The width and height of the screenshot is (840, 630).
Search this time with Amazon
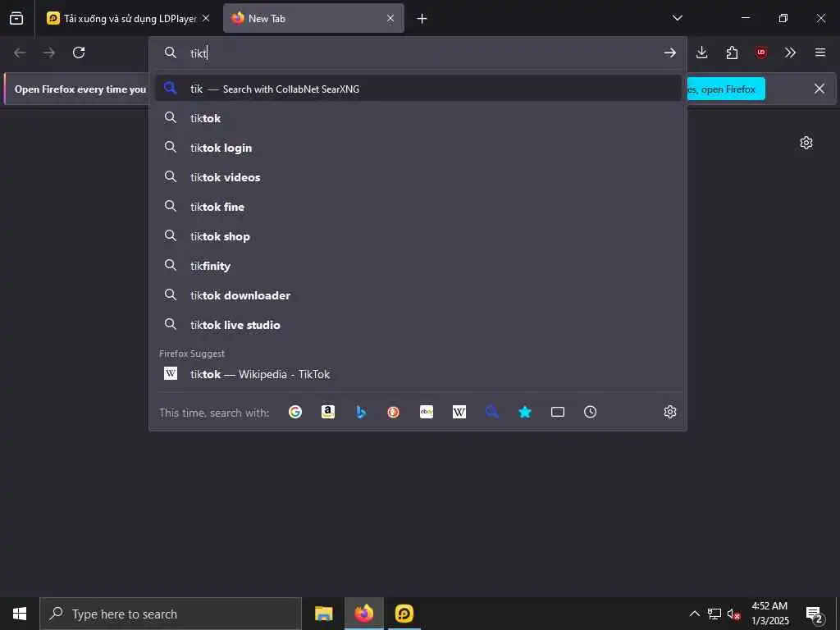pyautogui.click(x=328, y=412)
